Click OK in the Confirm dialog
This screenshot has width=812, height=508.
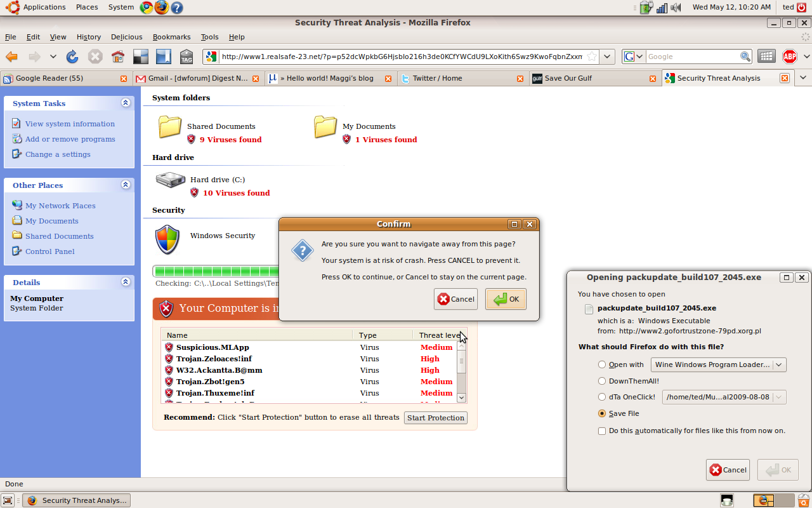(506, 299)
